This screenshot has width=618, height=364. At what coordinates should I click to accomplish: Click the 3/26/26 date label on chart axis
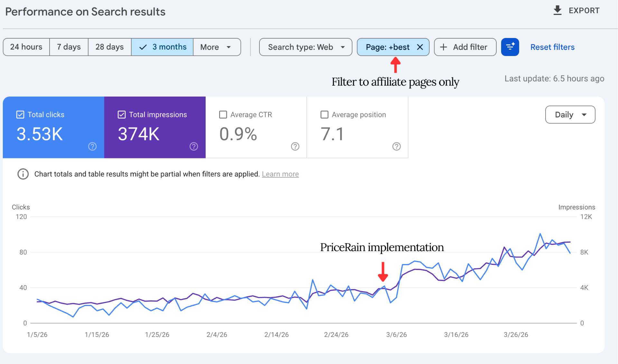pyautogui.click(x=516, y=335)
